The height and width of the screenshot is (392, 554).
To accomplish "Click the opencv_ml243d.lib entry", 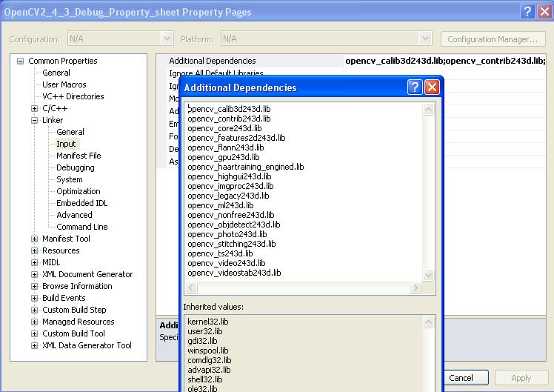I will tap(221, 205).
